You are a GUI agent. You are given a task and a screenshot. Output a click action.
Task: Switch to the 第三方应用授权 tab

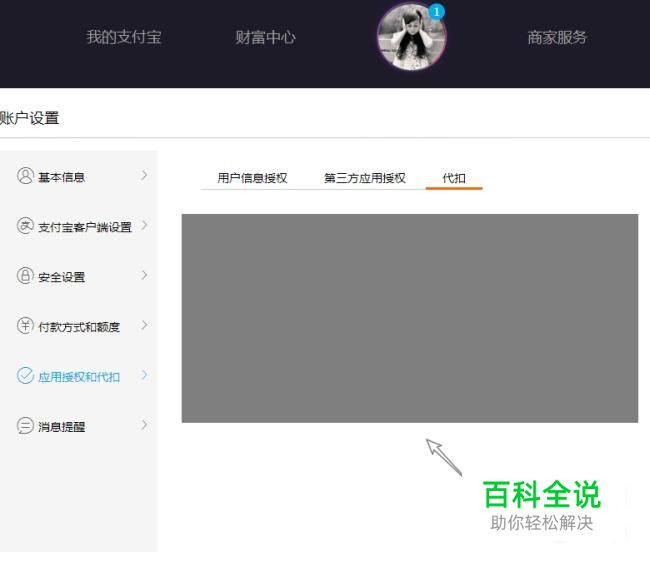[365, 178]
